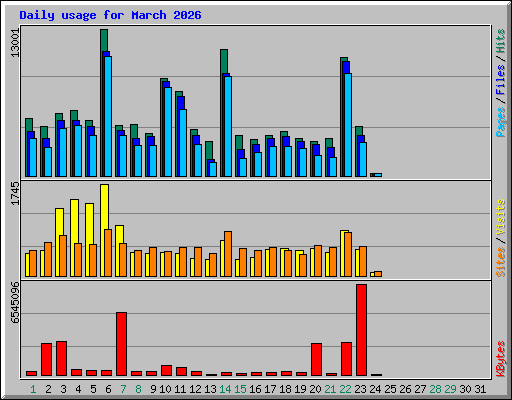Click the 13001 hits axis value

[15, 43]
